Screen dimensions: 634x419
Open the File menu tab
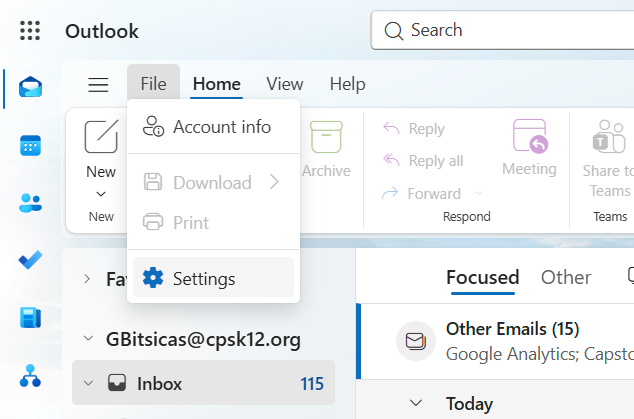pos(153,84)
